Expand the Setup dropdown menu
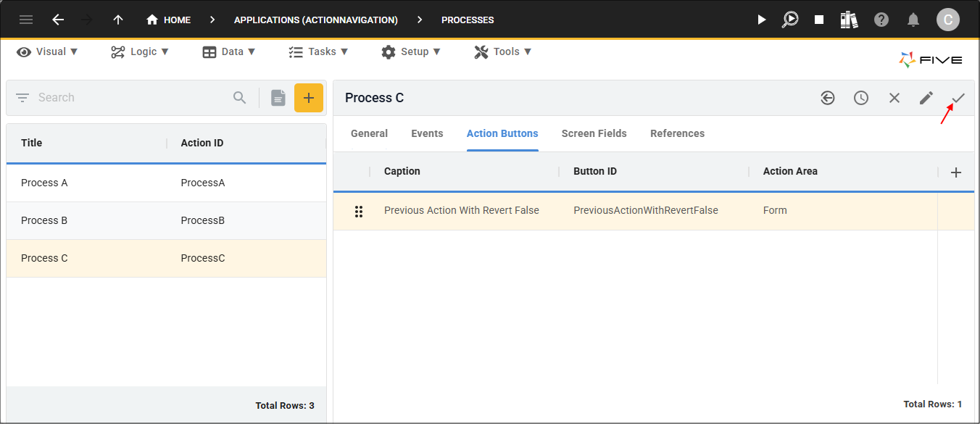The height and width of the screenshot is (424, 980). click(x=412, y=51)
